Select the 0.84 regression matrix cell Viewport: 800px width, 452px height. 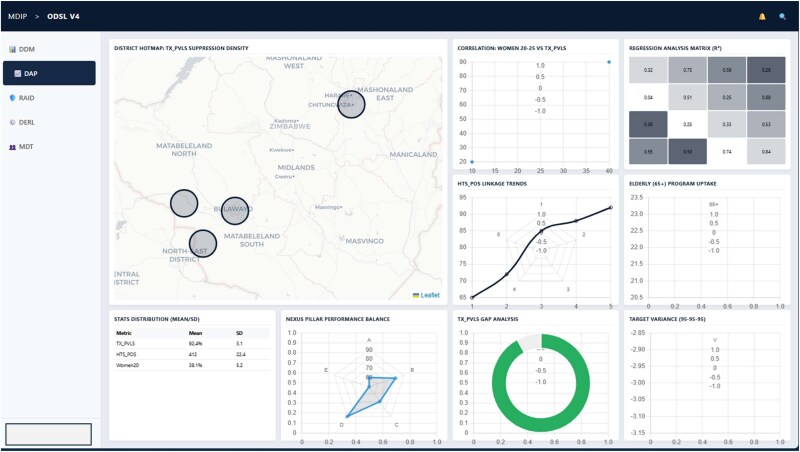[766, 152]
